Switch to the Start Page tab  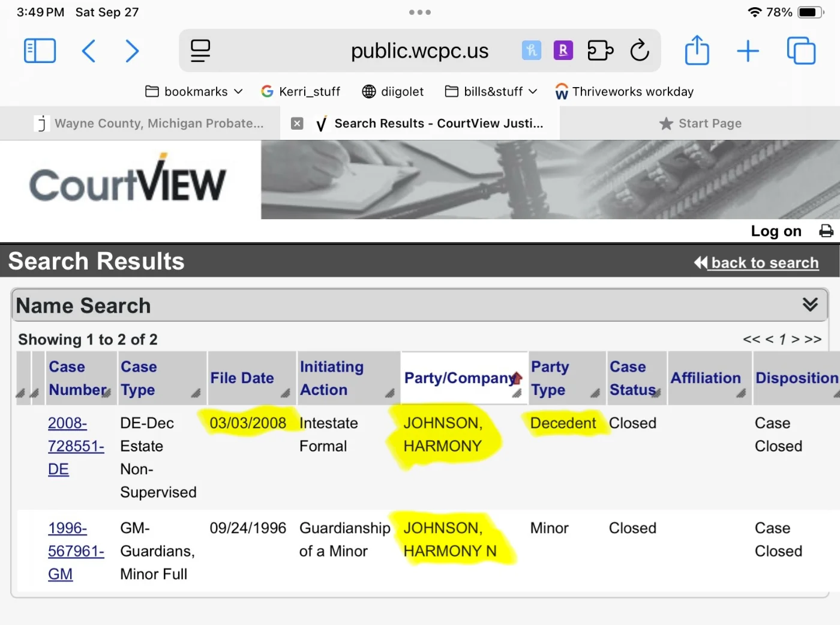(700, 124)
